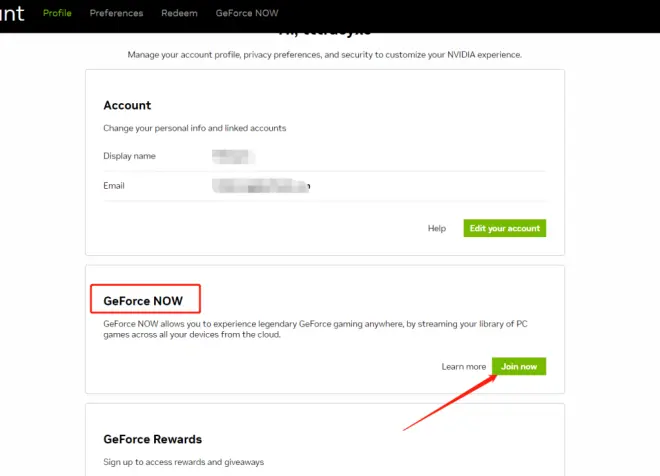Click the blurred display name value

[x=234, y=157]
